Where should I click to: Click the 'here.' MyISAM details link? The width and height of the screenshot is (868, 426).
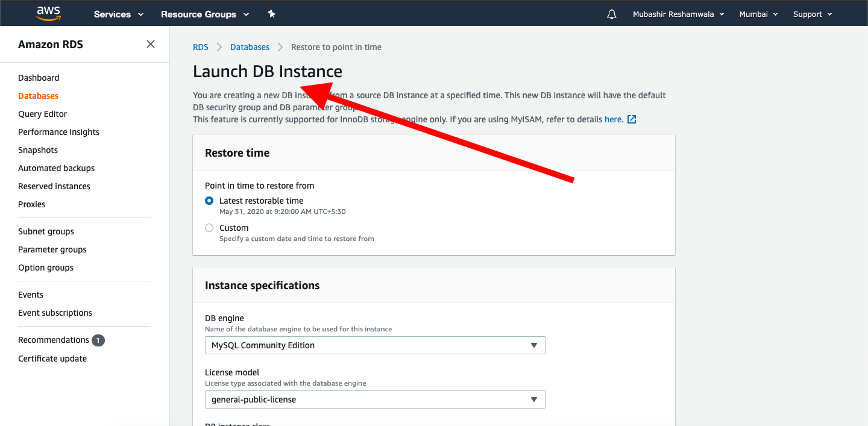pyautogui.click(x=614, y=119)
